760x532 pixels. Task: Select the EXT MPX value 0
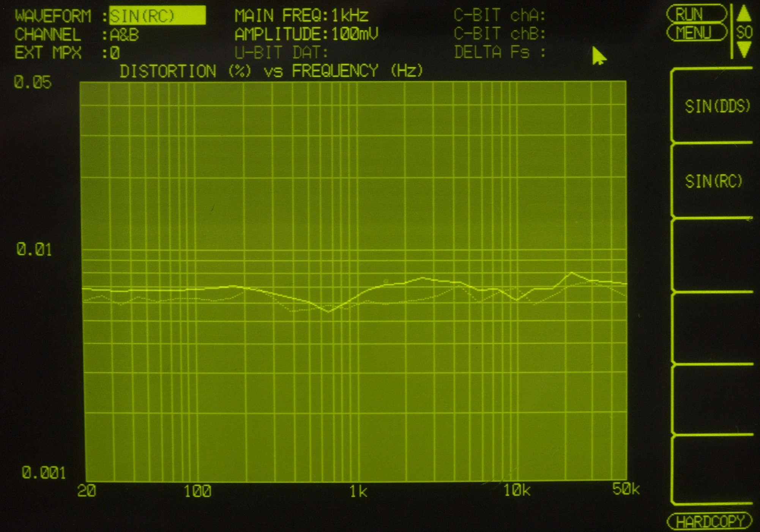115,53
